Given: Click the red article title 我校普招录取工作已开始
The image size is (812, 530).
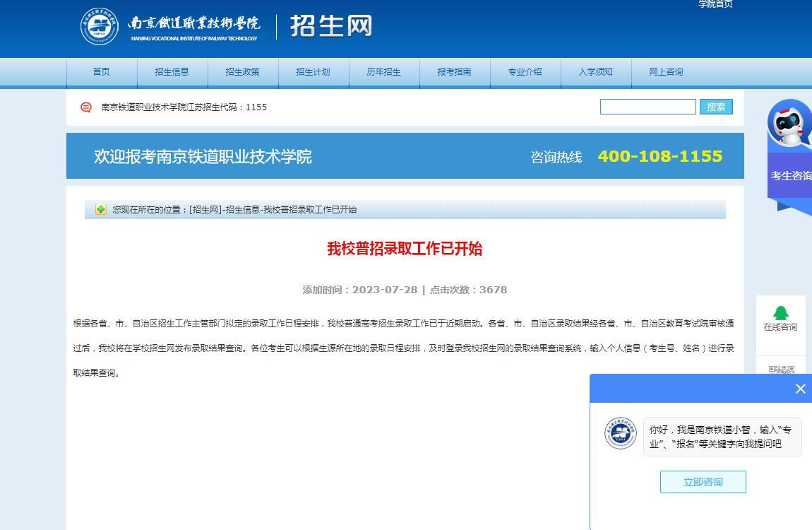Looking at the screenshot, I should (x=405, y=249).
